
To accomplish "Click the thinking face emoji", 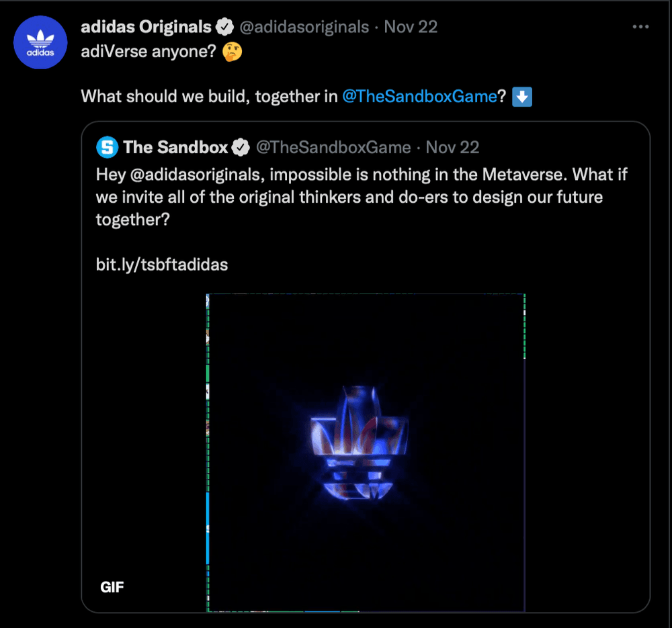I will pos(233,52).
